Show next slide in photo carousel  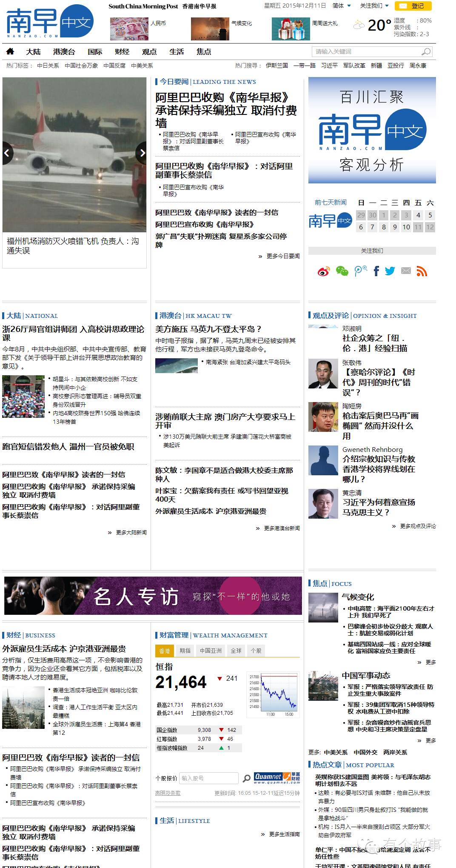(142, 153)
